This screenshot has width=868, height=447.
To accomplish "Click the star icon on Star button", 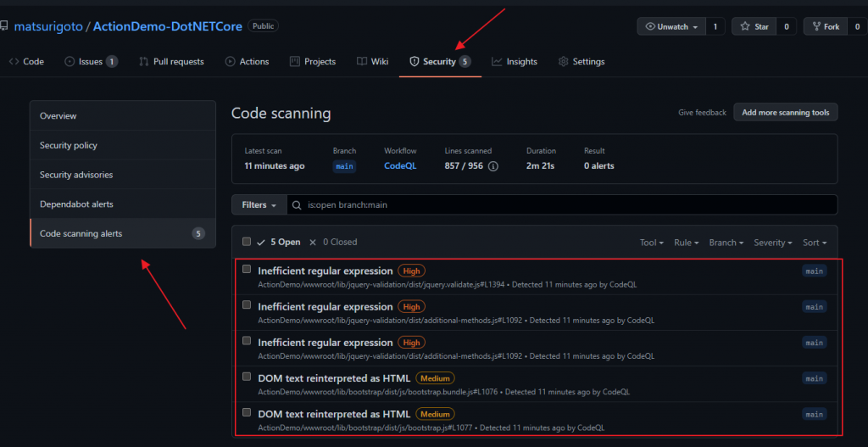I will [x=745, y=26].
